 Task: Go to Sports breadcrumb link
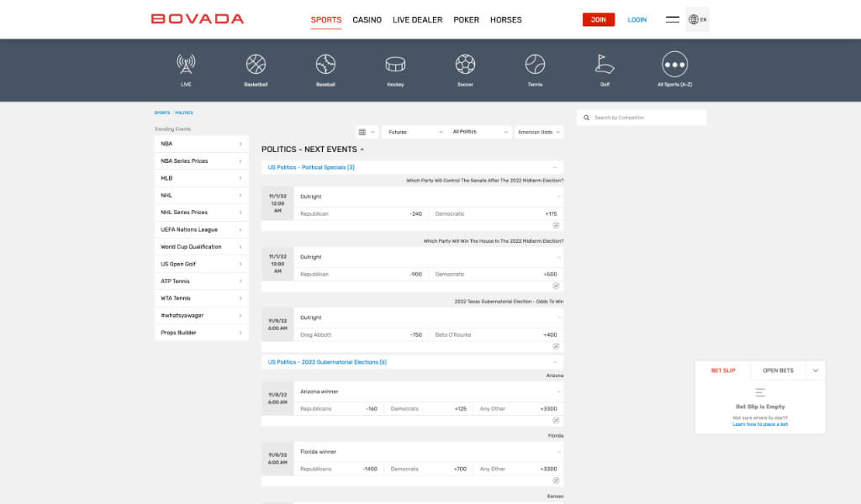(162, 113)
